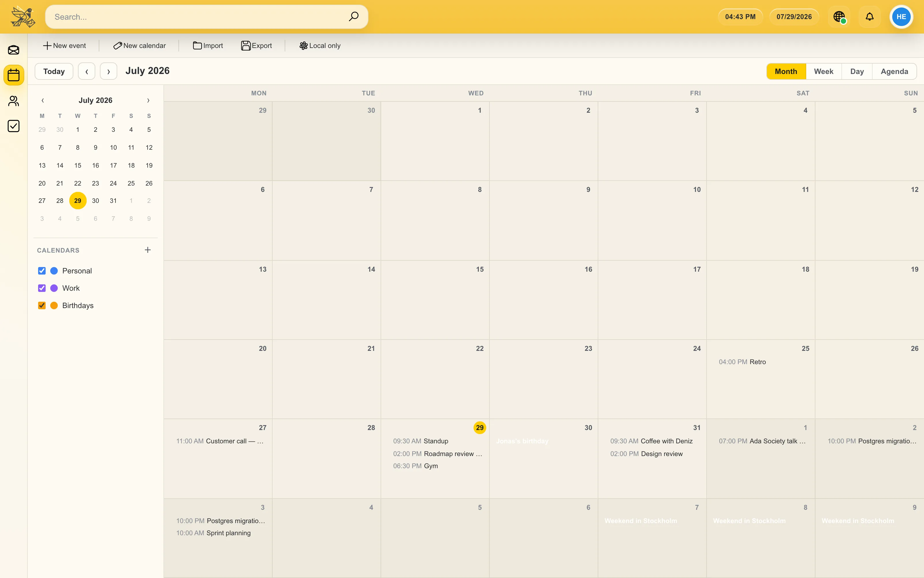924x578 pixels.
Task: Click the Import folder icon
Action: 198,45
